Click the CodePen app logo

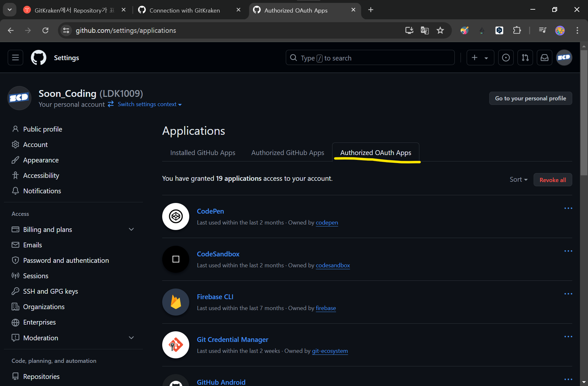click(176, 216)
